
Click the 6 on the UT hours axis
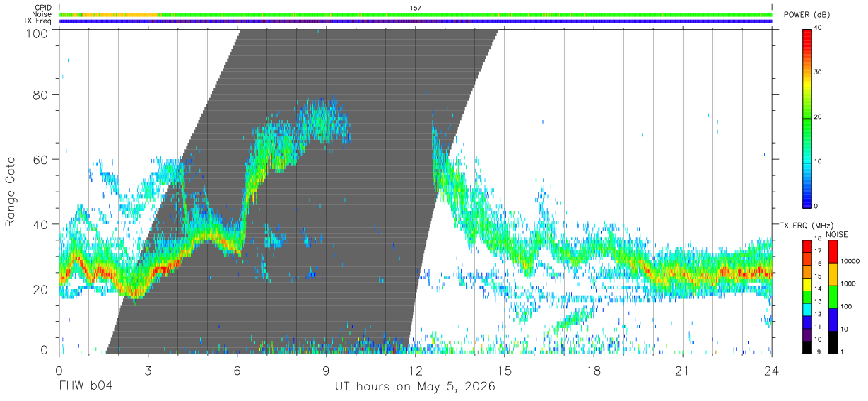tap(237, 370)
